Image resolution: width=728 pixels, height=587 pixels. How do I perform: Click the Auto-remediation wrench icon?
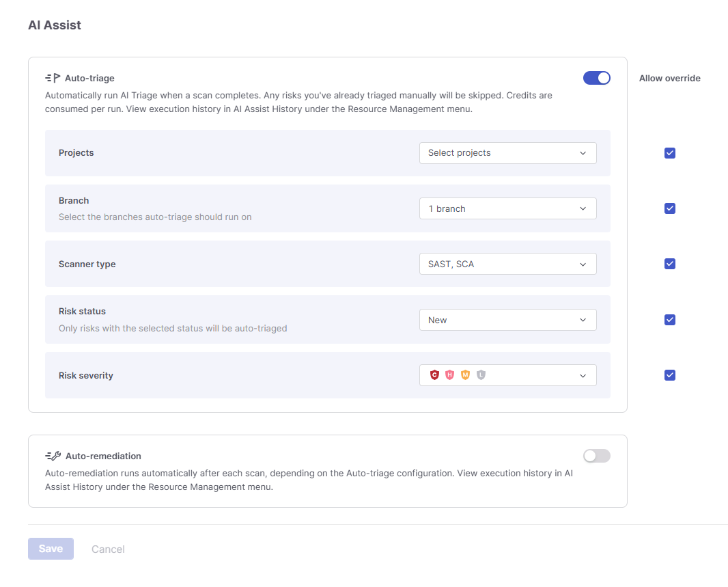pyautogui.click(x=53, y=456)
